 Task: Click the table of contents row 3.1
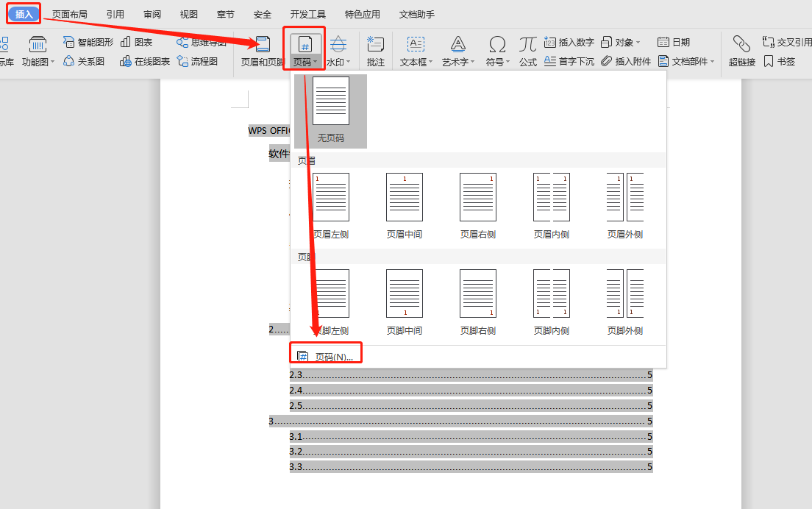[x=471, y=436]
